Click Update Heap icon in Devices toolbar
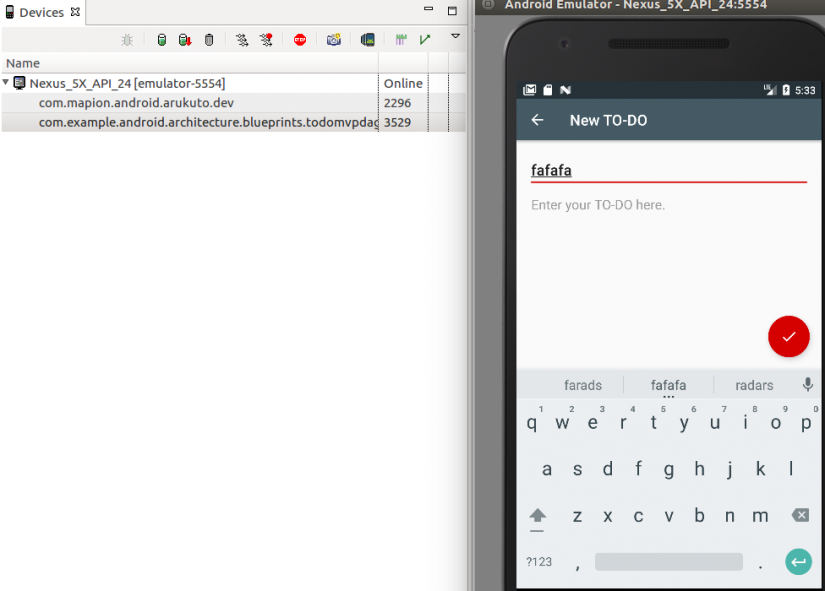This screenshot has width=825, height=591. point(161,40)
